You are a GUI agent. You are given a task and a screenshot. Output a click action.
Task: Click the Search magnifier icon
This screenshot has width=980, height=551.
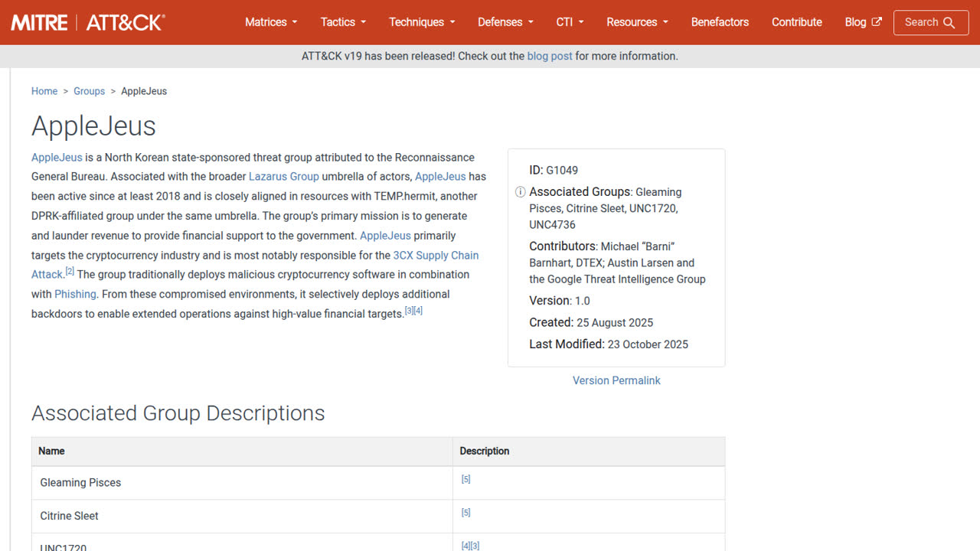(949, 23)
